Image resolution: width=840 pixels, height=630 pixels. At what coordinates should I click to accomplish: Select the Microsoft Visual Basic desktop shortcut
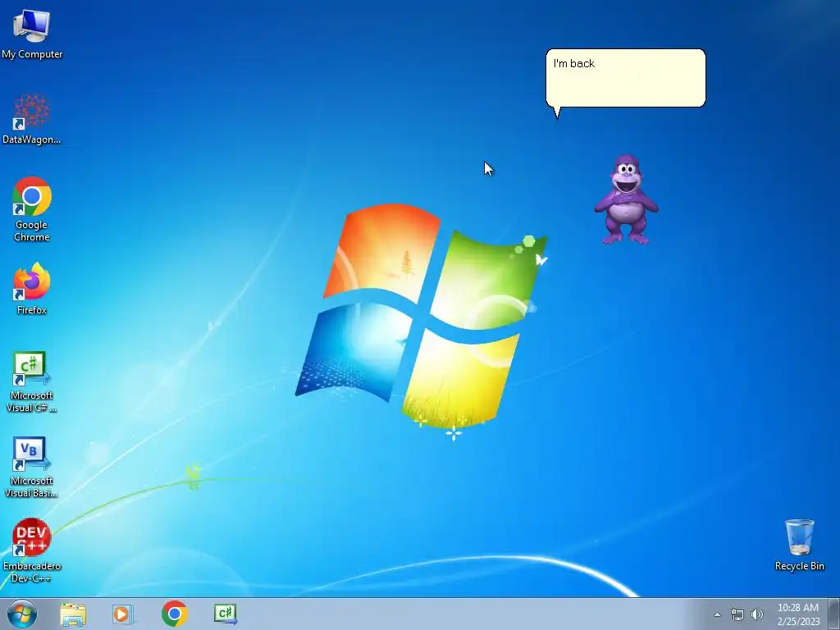tap(32, 467)
